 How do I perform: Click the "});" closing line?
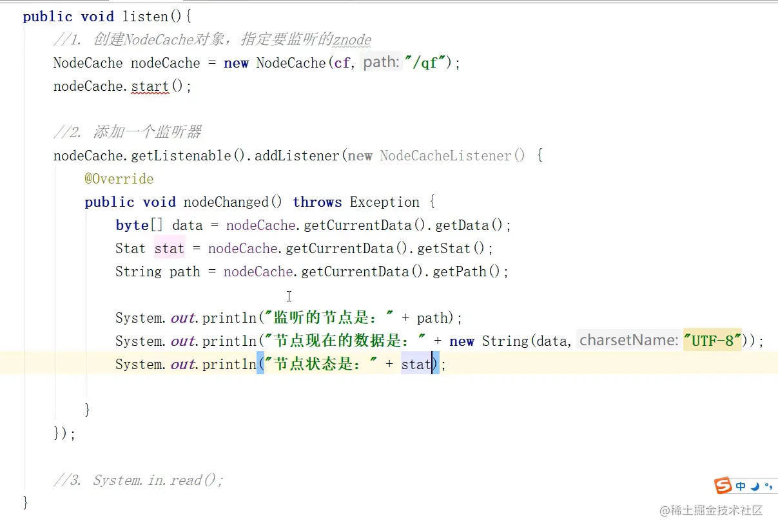click(x=64, y=434)
